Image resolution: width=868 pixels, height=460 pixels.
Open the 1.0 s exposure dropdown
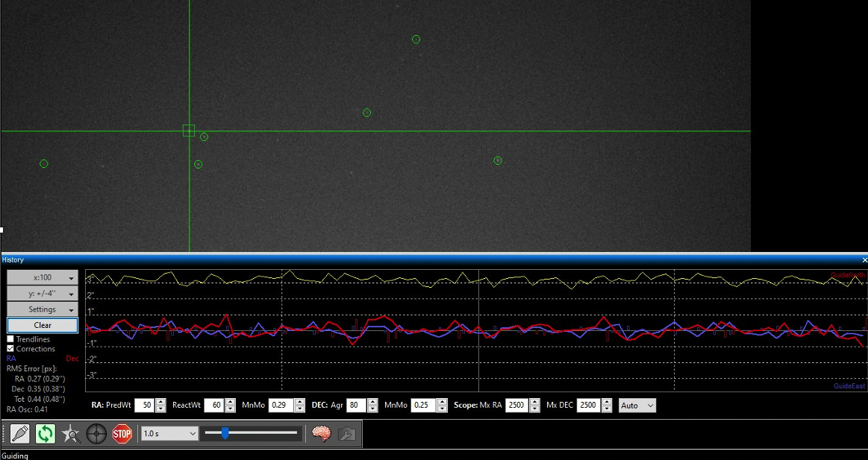(169, 433)
